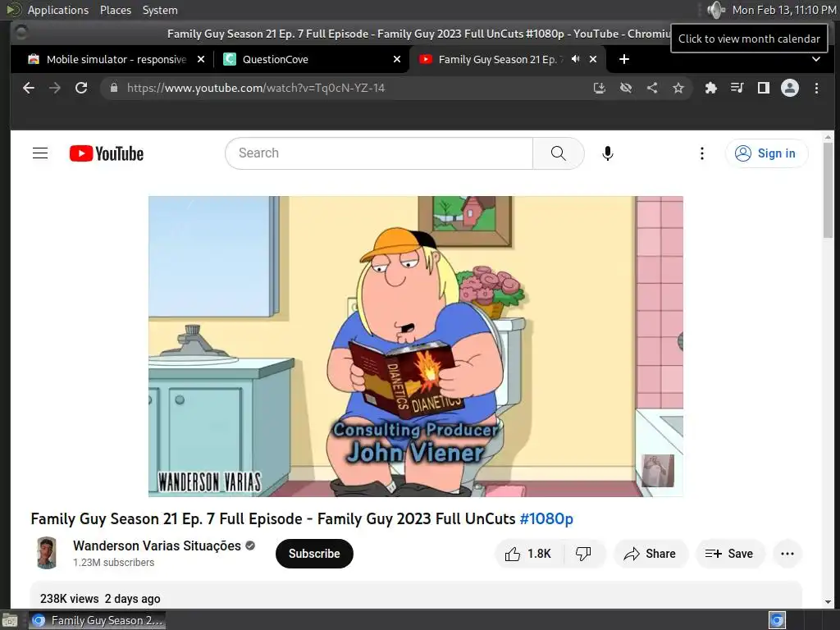Click in the YouTube Search field
The image size is (840, 630).
(x=379, y=153)
